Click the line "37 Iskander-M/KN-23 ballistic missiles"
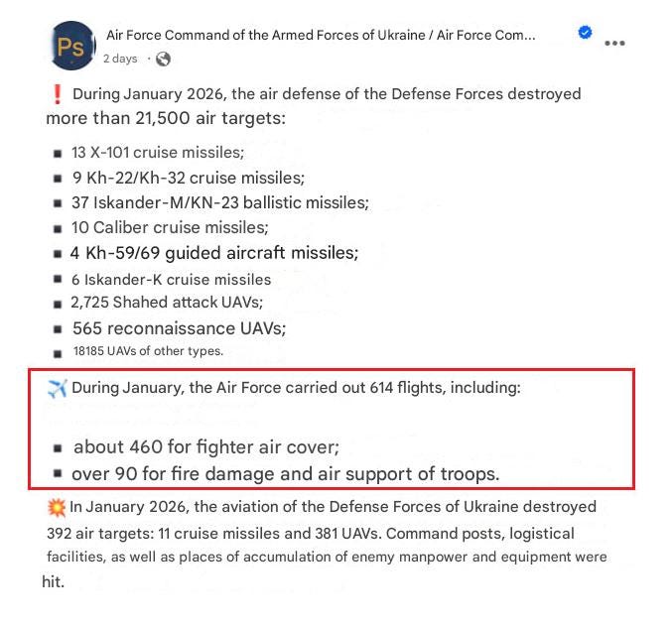672x626 pixels. click(x=219, y=202)
